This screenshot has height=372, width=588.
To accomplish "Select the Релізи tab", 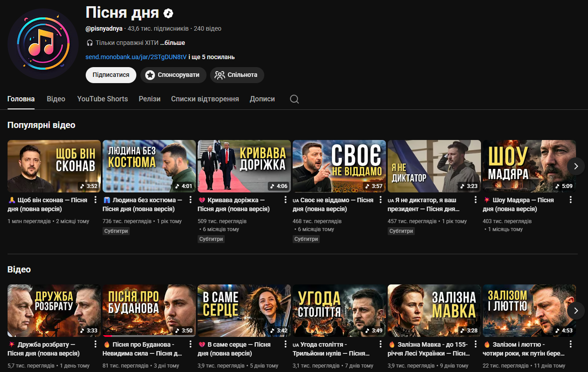I will 149,99.
